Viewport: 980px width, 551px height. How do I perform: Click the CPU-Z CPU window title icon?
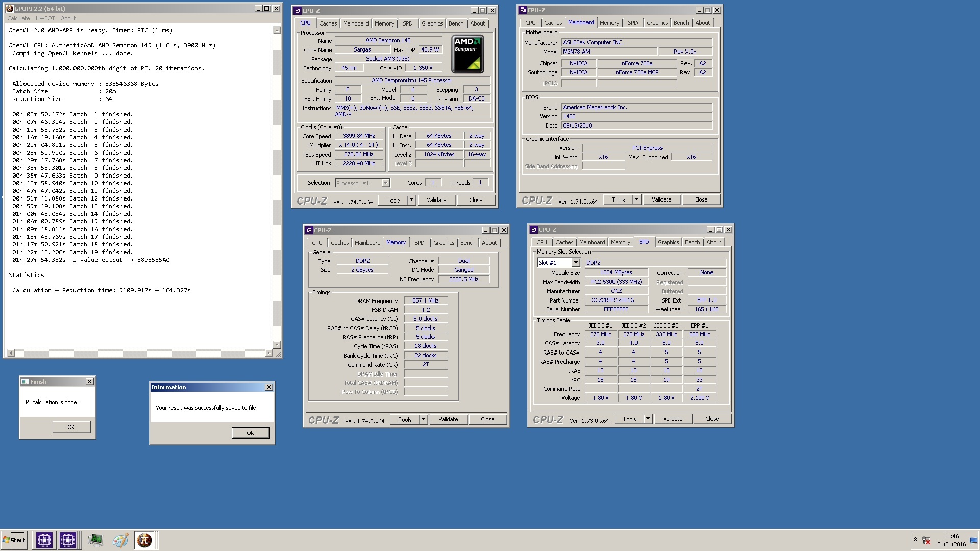pyautogui.click(x=298, y=10)
